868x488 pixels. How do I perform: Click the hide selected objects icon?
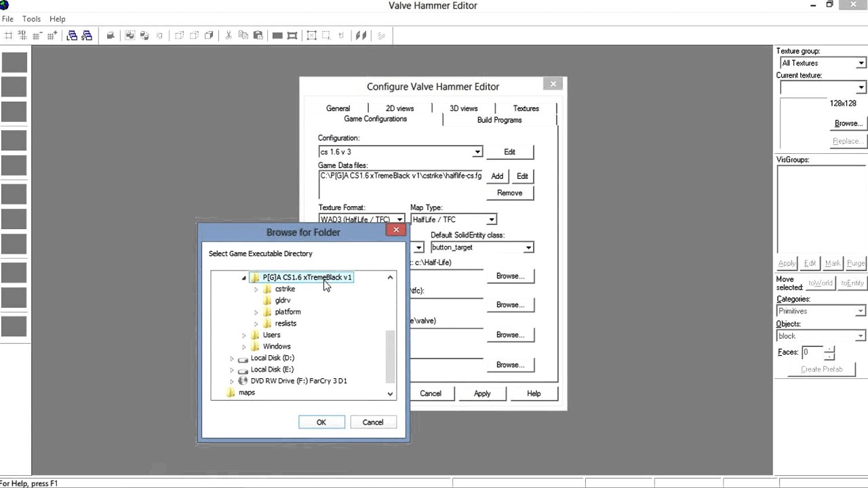179,35
